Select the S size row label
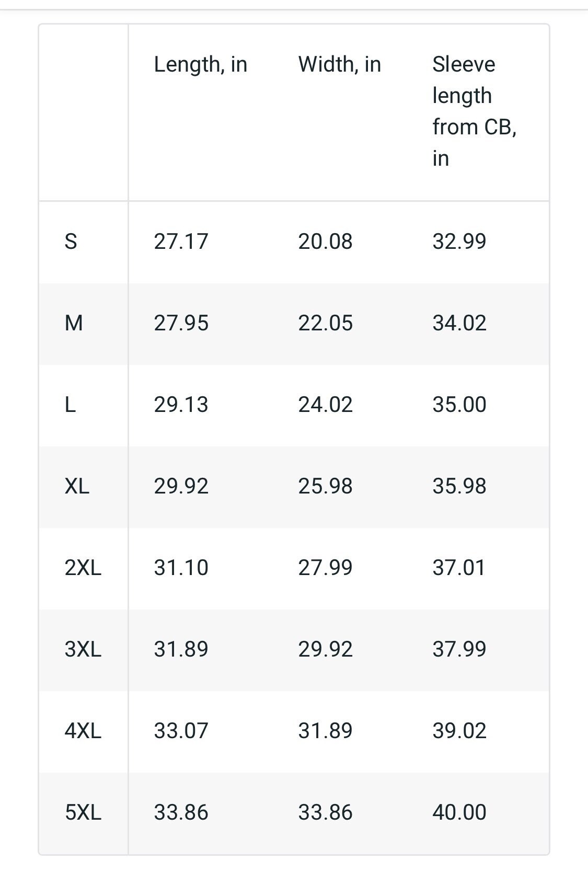The image size is (588, 884). [71, 242]
